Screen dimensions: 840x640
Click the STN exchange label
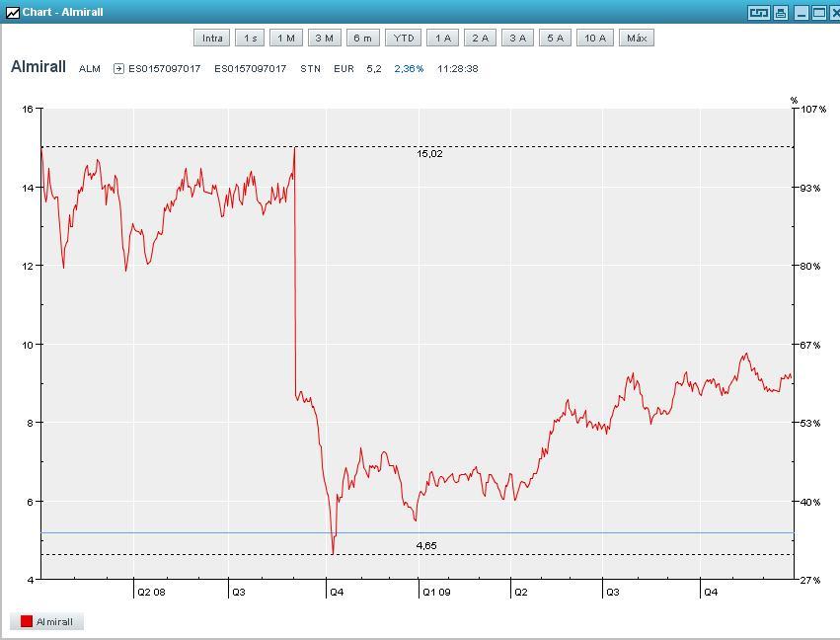point(310,68)
